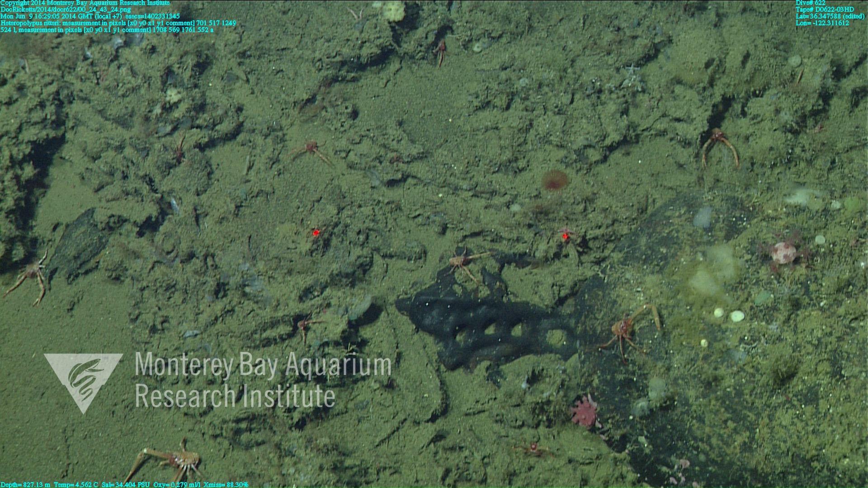Click the Lon= -122.311612 overlay text
Viewport: 868px width, 488px height.
822,23
